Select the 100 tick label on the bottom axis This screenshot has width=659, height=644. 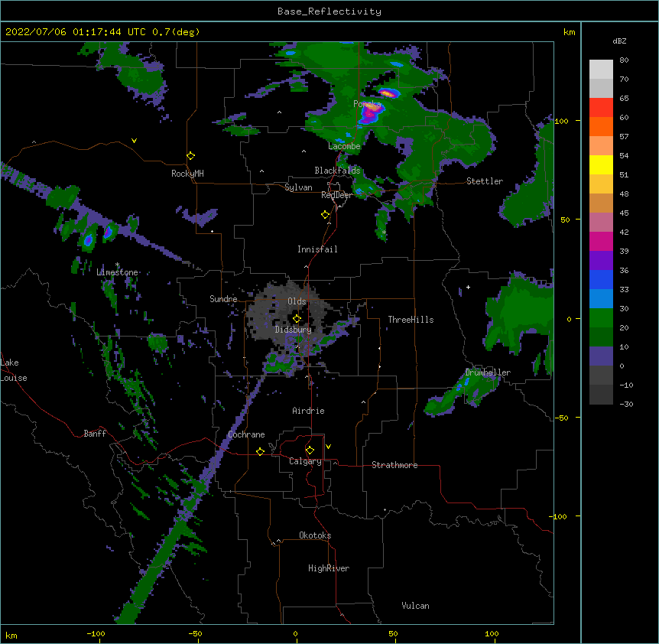[492, 633]
